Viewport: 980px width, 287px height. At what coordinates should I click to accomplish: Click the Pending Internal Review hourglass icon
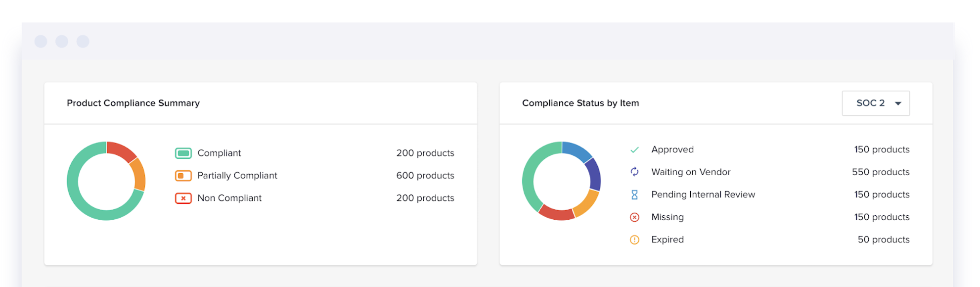click(634, 195)
